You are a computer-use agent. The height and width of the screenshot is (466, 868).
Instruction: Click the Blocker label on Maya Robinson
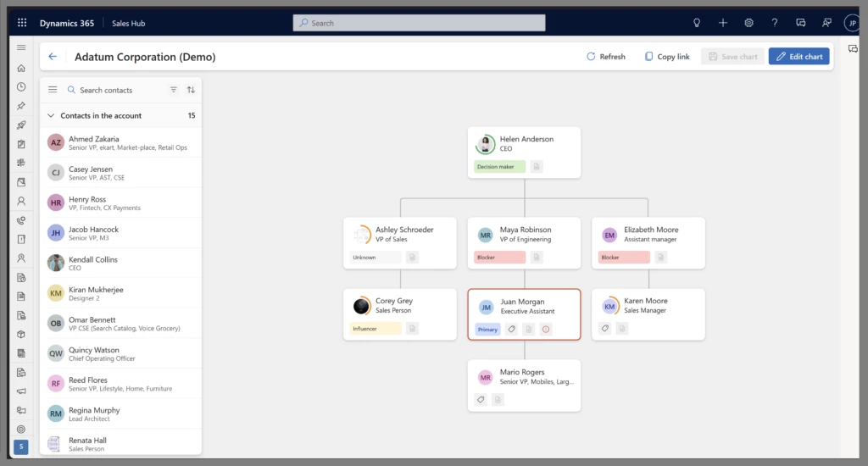pyautogui.click(x=499, y=257)
